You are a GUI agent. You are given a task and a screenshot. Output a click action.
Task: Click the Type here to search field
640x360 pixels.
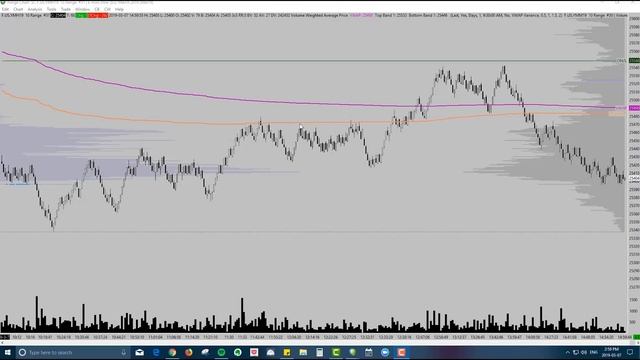[73, 352]
